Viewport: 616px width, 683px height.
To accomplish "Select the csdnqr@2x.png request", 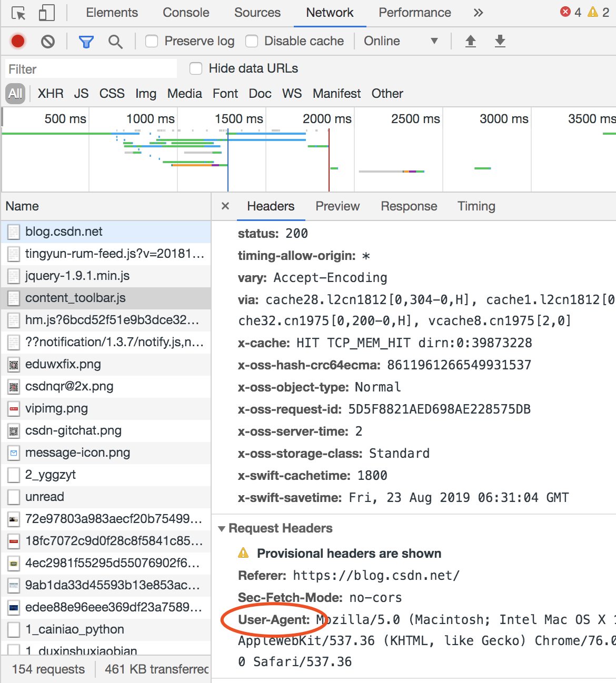I will click(105, 387).
